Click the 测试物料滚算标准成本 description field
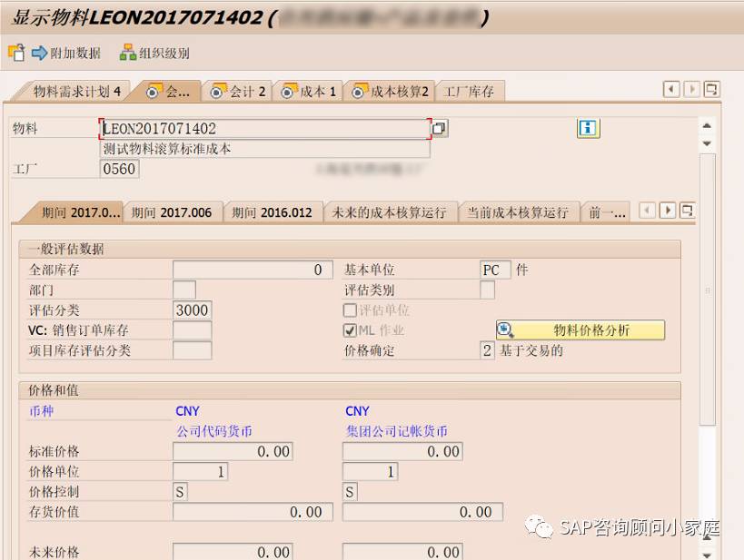Viewport: 744px width, 560px height. click(x=265, y=149)
